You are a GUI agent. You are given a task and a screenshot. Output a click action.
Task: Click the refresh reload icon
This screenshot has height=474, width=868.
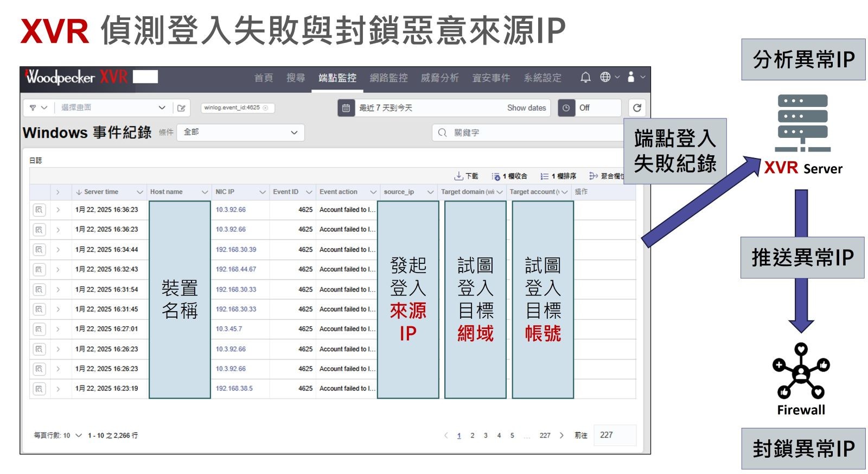click(x=637, y=108)
